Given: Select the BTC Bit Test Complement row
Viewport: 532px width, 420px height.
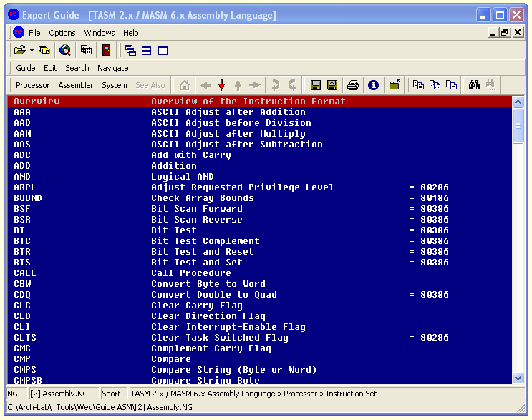Looking at the screenshot, I should pyautogui.click(x=259, y=240).
